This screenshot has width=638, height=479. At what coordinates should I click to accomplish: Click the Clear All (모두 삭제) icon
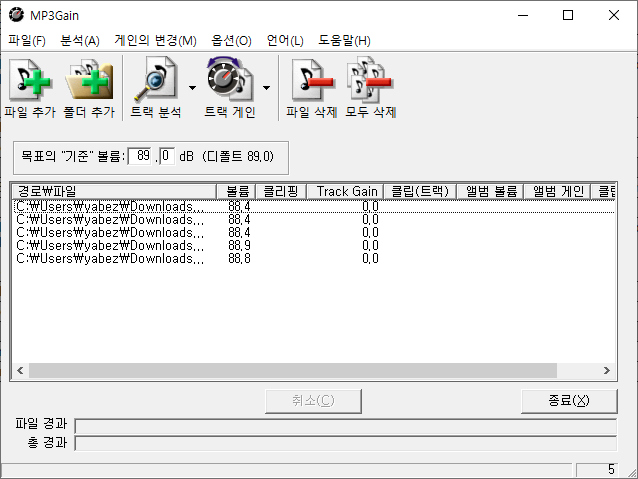(370, 79)
